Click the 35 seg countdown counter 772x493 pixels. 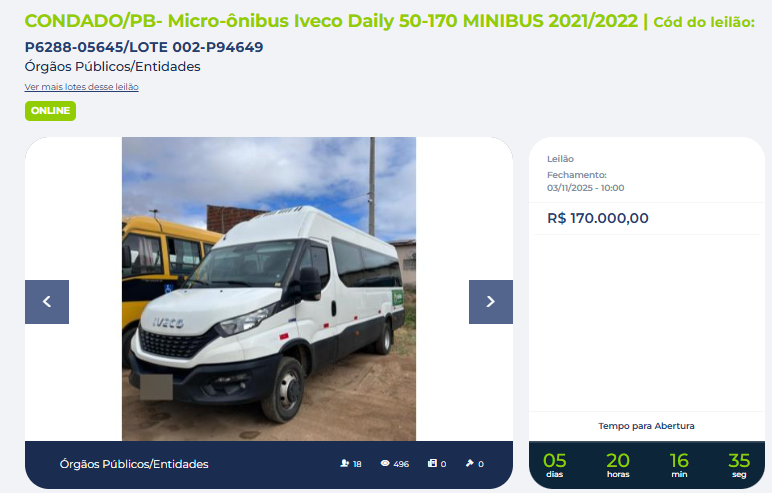[739, 465]
